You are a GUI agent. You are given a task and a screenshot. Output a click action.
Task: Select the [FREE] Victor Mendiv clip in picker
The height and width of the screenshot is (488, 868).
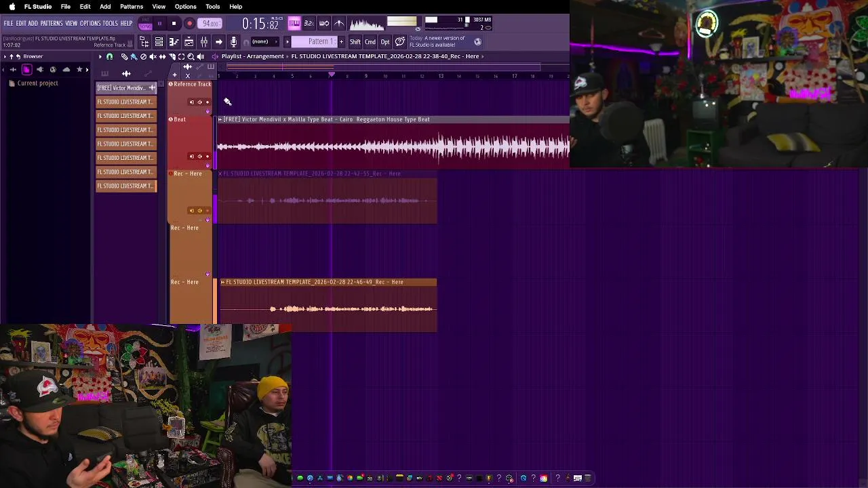125,88
